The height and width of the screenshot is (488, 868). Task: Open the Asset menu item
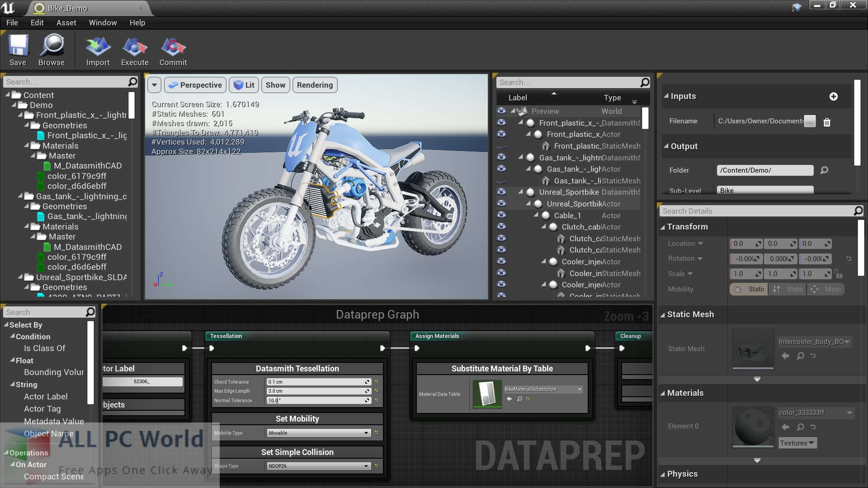click(x=66, y=22)
